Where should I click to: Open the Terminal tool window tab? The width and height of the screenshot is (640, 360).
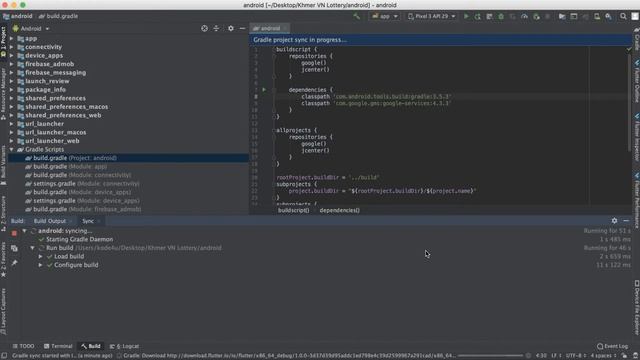[x=58, y=346]
